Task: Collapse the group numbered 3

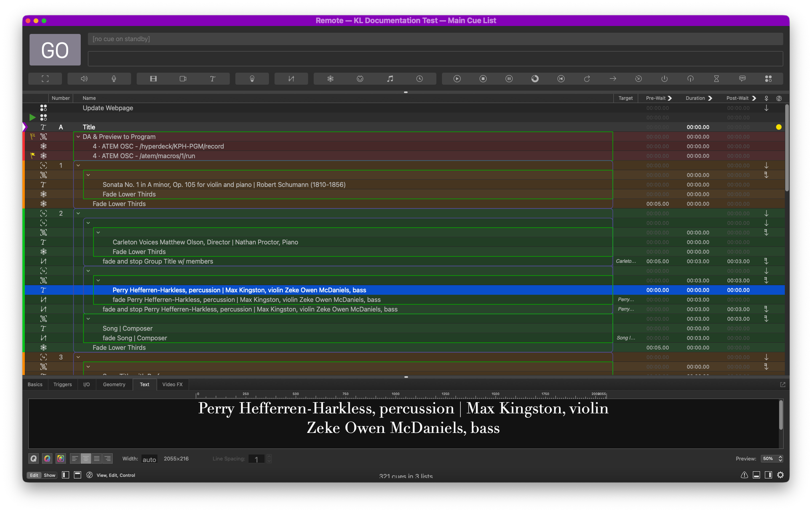Action: tap(78, 357)
